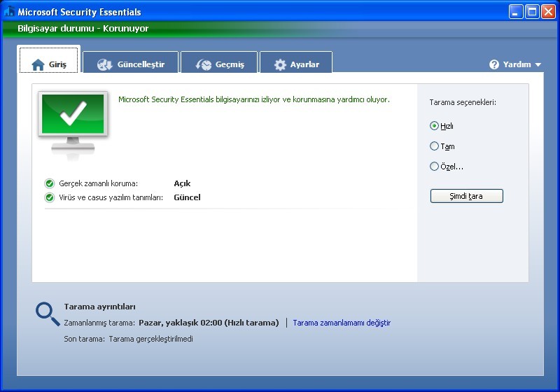Viewport: 560px width, 392px height.
Task: Click 'Gerçek zamanlı koruma:' label
Action: click(x=98, y=183)
